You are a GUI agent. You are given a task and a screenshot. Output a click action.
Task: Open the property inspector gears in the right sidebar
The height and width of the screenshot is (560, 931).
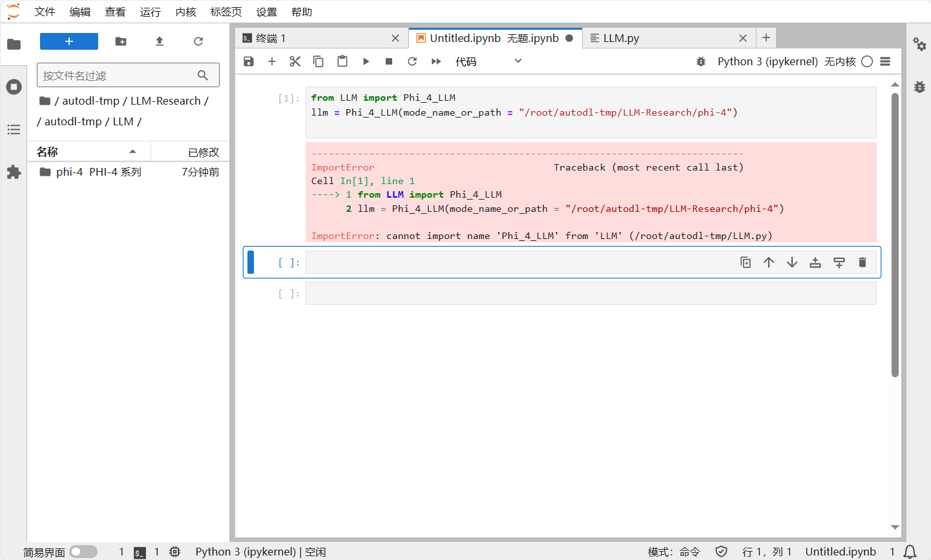(919, 44)
